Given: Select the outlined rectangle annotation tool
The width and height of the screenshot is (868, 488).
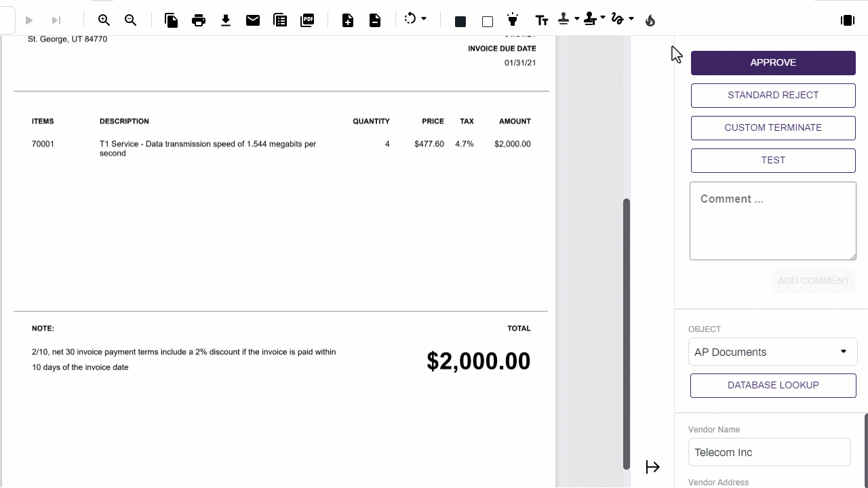Looking at the screenshot, I should point(488,22).
